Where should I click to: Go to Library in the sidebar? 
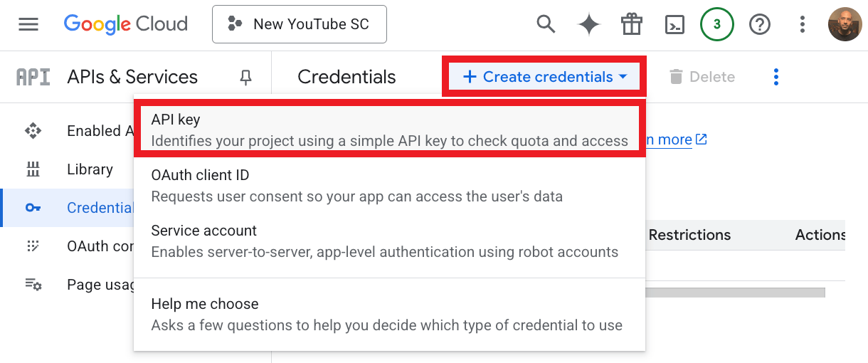coord(90,169)
